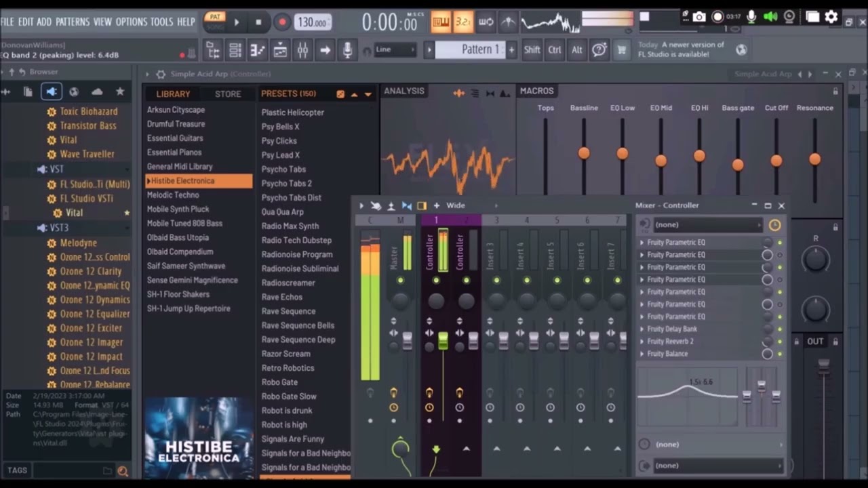Image resolution: width=868 pixels, height=488 pixels.
Task: Toggle the first Fruity Parametric EQ on/off LED
Action: click(x=780, y=243)
